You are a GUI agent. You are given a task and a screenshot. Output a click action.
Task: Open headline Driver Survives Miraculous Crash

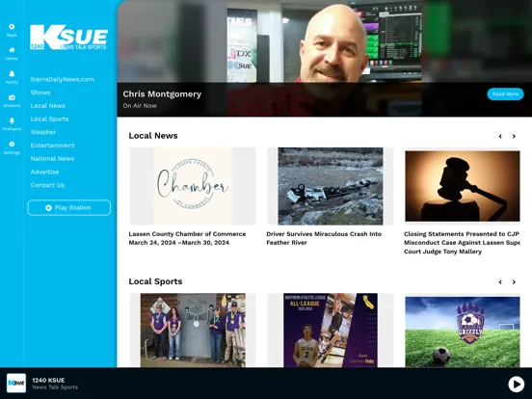tap(324, 238)
